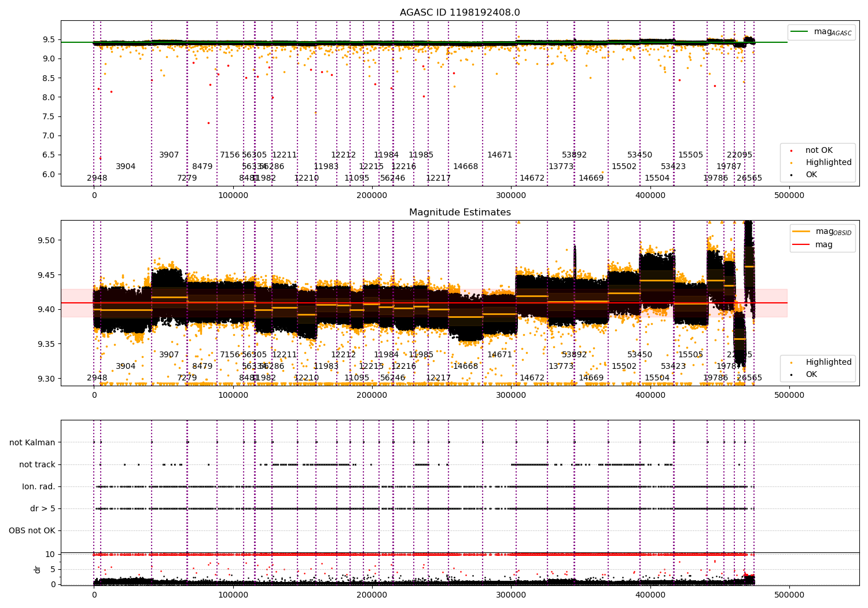Click obsid label 15504 in Magnitude Estimates plot
Viewport: 868px width, 608px height.
[657, 378]
